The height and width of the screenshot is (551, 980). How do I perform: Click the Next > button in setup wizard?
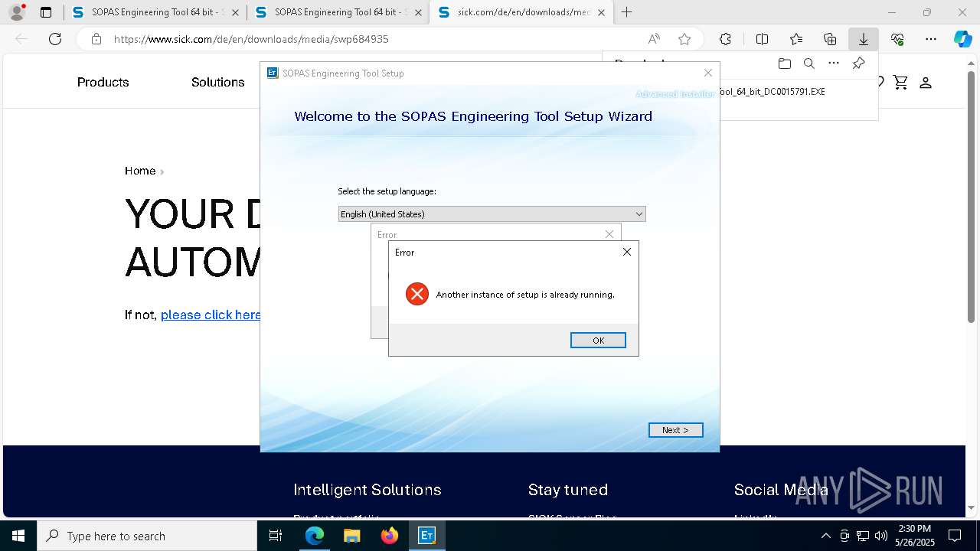point(675,430)
